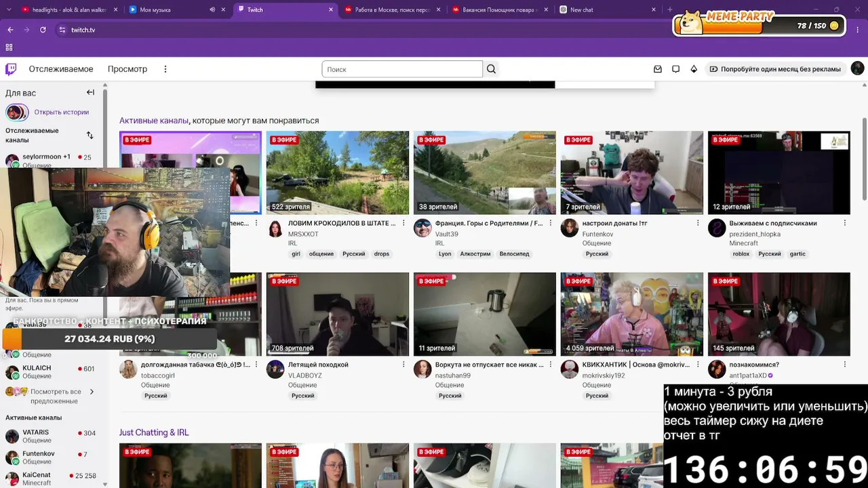Open site info icon beside twitch.tv
The width and height of the screenshot is (868, 488).
[62, 30]
